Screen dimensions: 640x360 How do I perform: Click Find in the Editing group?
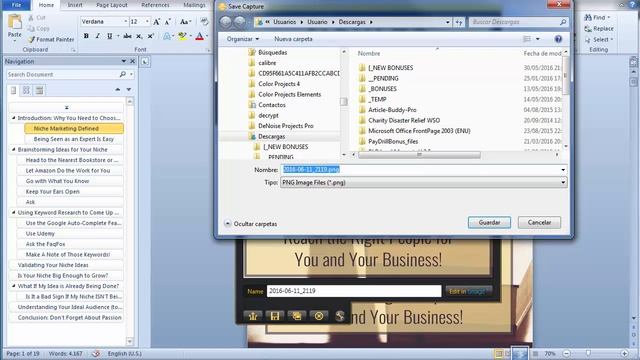(x=598, y=18)
